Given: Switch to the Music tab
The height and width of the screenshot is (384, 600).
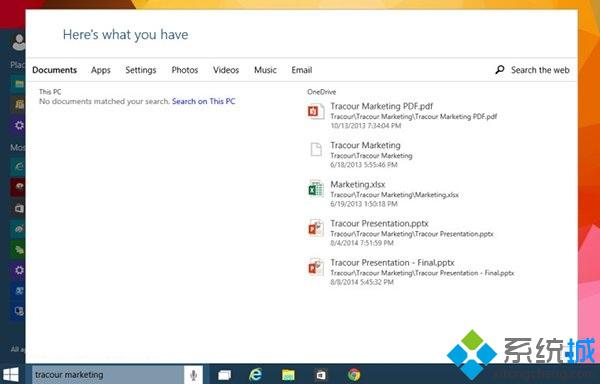Looking at the screenshot, I should (x=265, y=70).
